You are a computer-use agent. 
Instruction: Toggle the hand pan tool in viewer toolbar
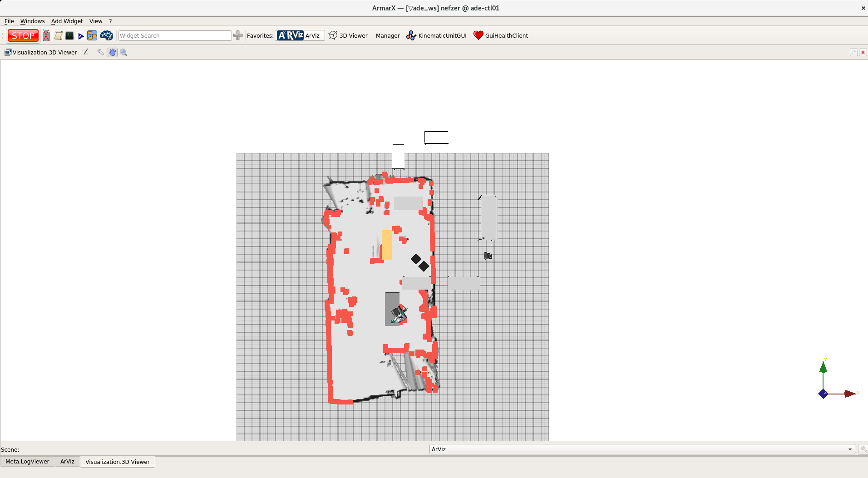coord(112,52)
